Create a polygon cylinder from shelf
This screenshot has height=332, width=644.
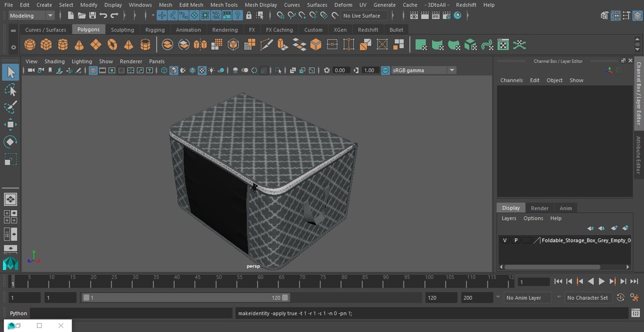click(x=63, y=45)
